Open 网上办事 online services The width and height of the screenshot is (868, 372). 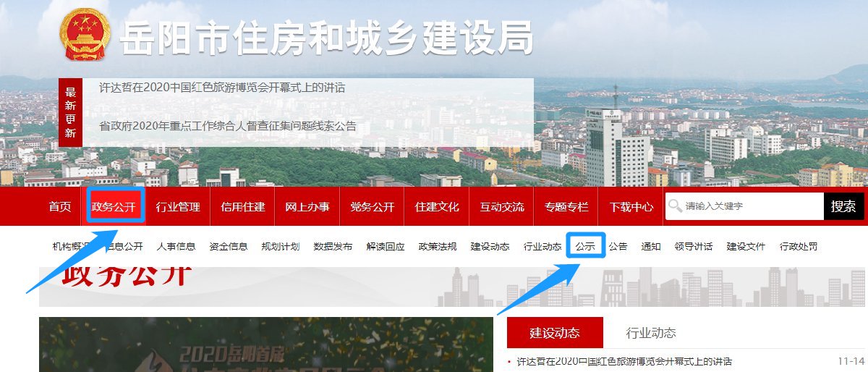coord(307,207)
